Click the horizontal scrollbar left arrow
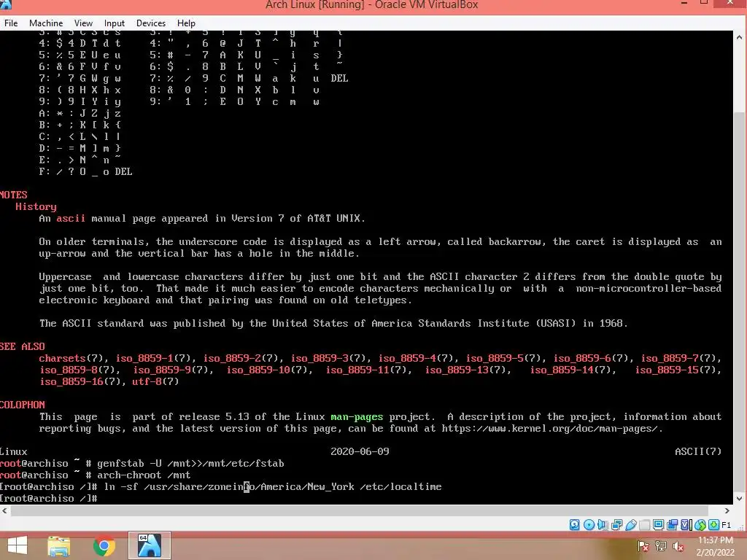The height and width of the screenshot is (560, 747). coord(5,510)
